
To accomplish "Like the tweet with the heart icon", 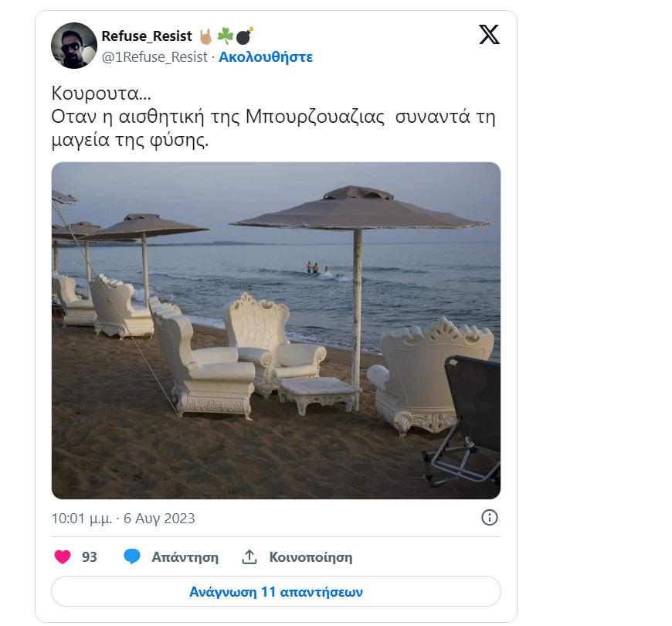I will pos(63,557).
